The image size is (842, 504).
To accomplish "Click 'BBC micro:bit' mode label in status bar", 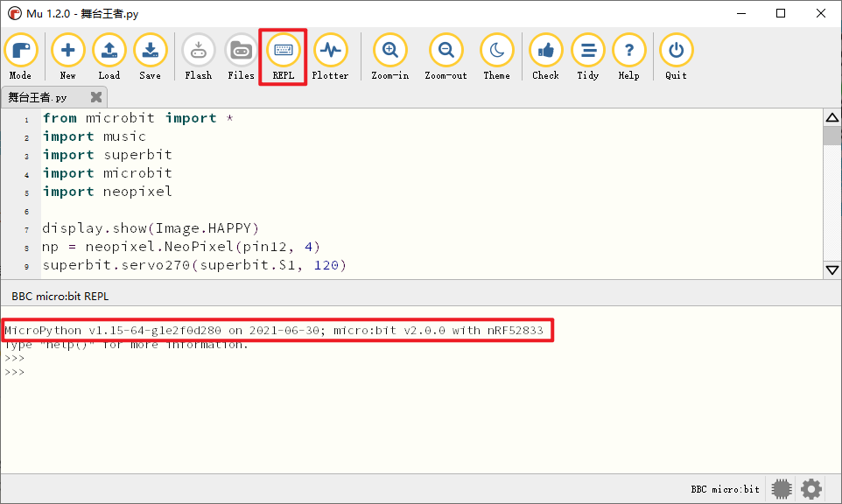I will click(x=725, y=489).
